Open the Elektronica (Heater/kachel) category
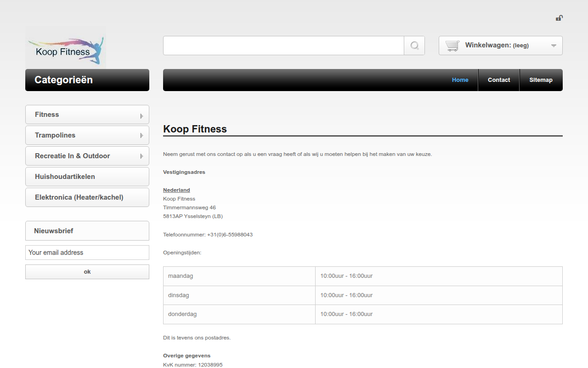This screenshot has width=588, height=368. (x=87, y=197)
